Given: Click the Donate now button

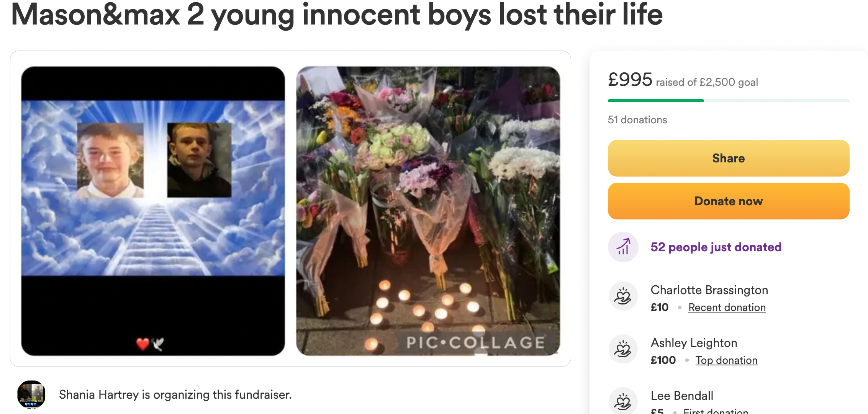Looking at the screenshot, I should pos(728,201).
